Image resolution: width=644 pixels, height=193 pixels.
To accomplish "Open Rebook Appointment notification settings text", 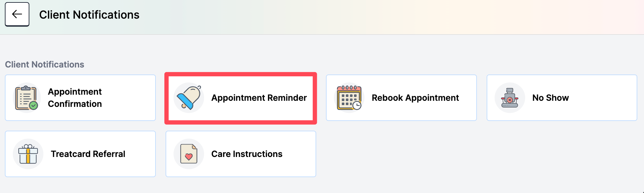I will (415, 98).
